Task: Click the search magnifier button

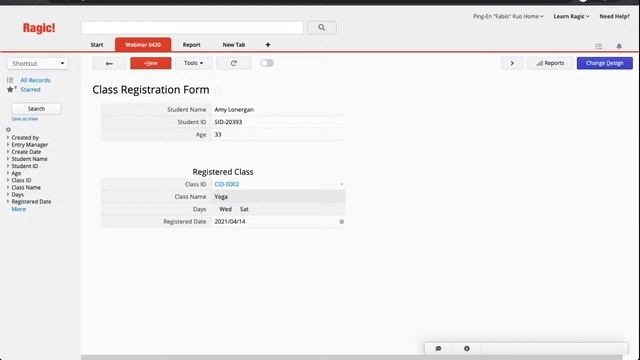Action: pyautogui.click(x=322, y=27)
